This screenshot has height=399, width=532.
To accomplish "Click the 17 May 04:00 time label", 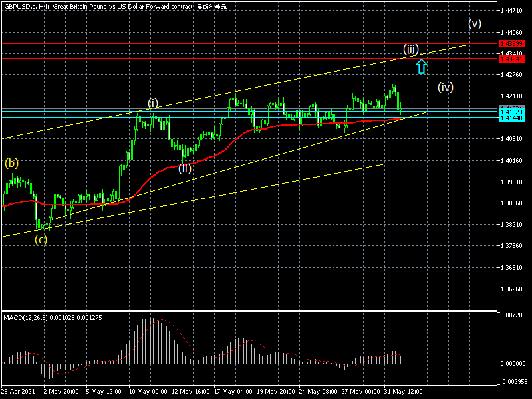I will pyautogui.click(x=233, y=390).
